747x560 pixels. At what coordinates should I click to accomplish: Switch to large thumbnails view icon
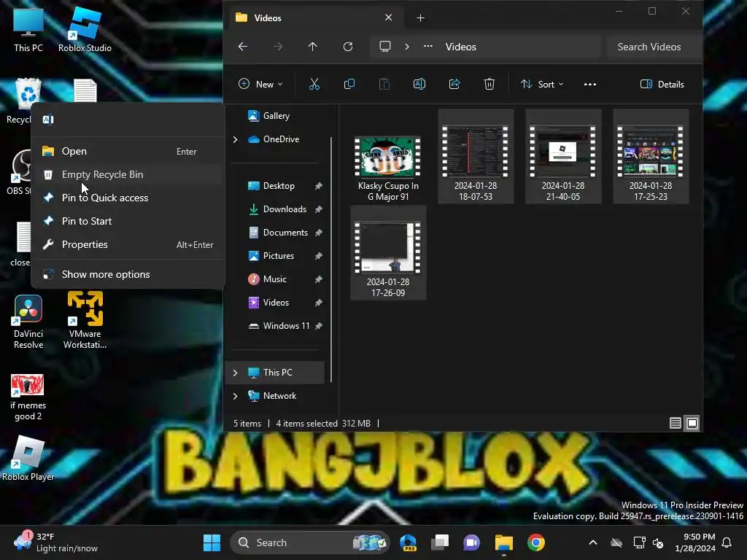[x=692, y=423]
